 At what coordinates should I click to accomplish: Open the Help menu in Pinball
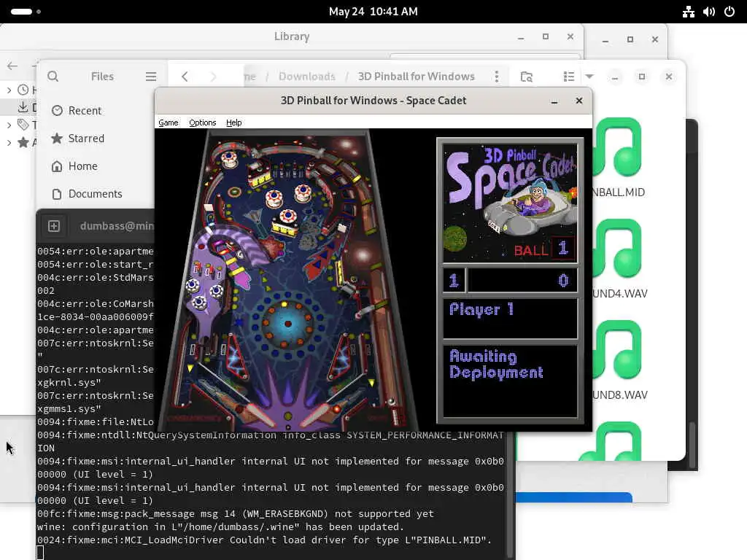(x=233, y=122)
